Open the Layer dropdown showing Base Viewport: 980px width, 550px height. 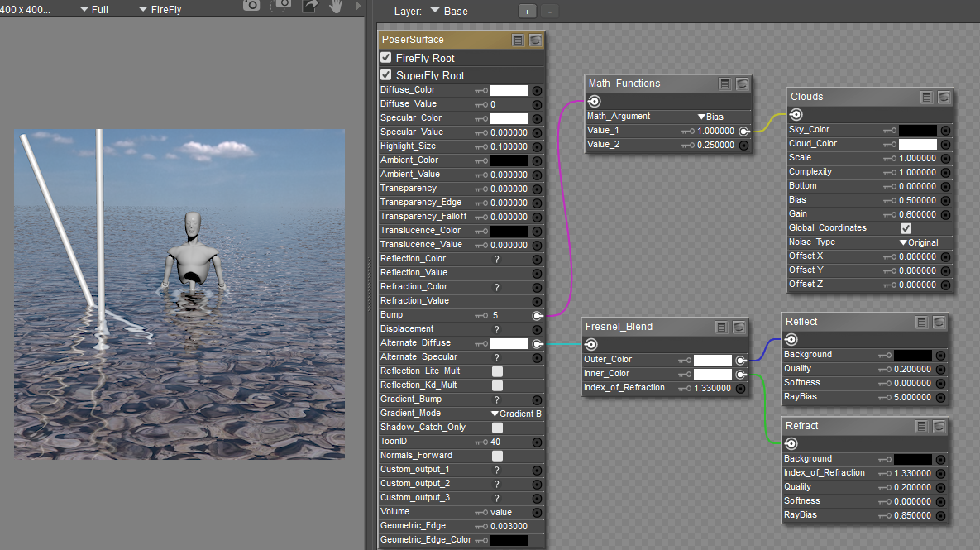pos(449,12)
